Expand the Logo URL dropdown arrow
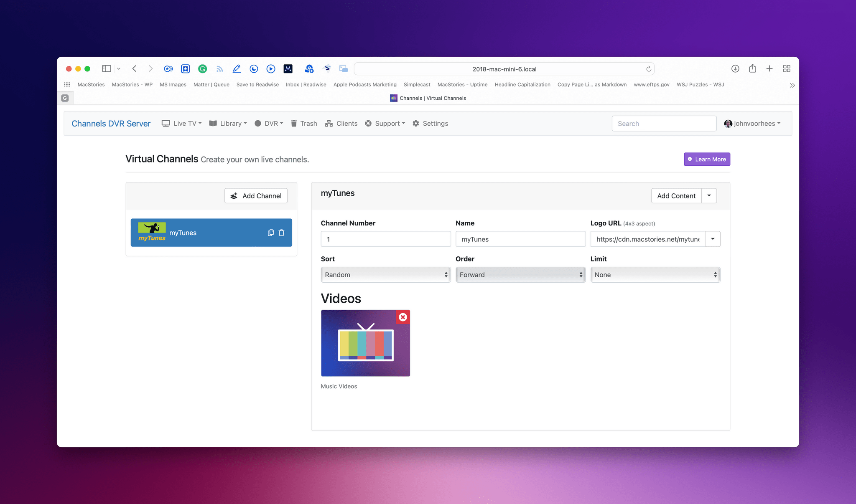Screen dimensions: 856x504 click(x=713, y=239)
